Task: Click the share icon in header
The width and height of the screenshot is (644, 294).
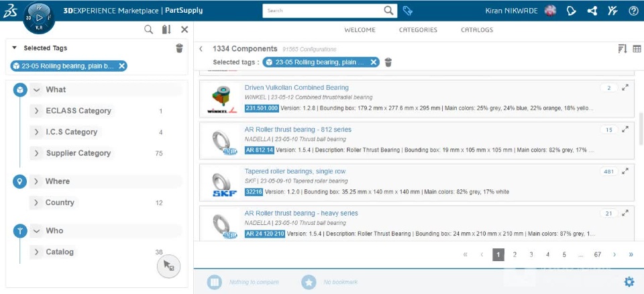Action: (x=592, y=11)
